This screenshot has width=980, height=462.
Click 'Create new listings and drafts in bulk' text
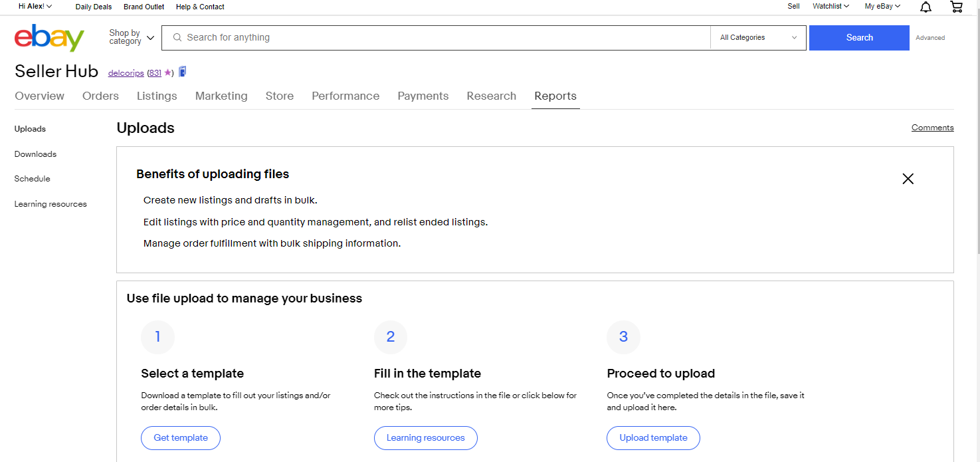pos(231,200)
